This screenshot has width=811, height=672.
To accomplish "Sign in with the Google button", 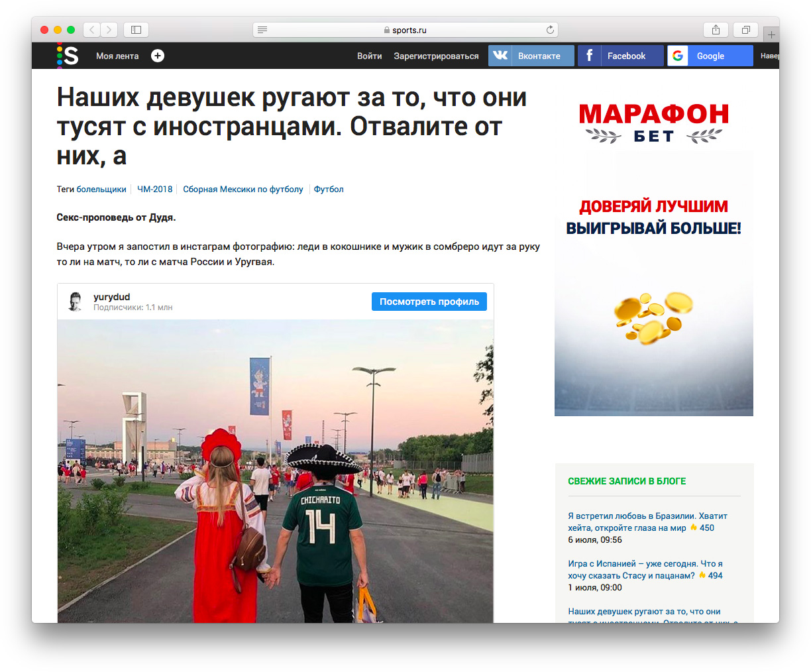I will 710,56.
